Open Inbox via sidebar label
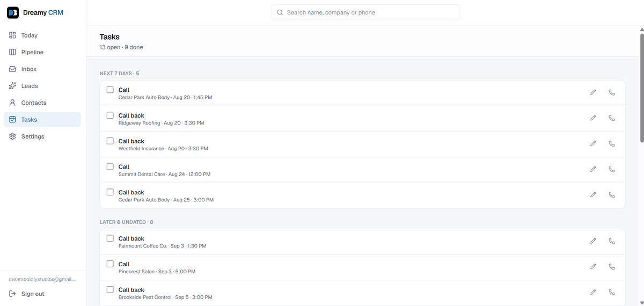The height and width of the screenshot is (306, 644). click(29, 69)
